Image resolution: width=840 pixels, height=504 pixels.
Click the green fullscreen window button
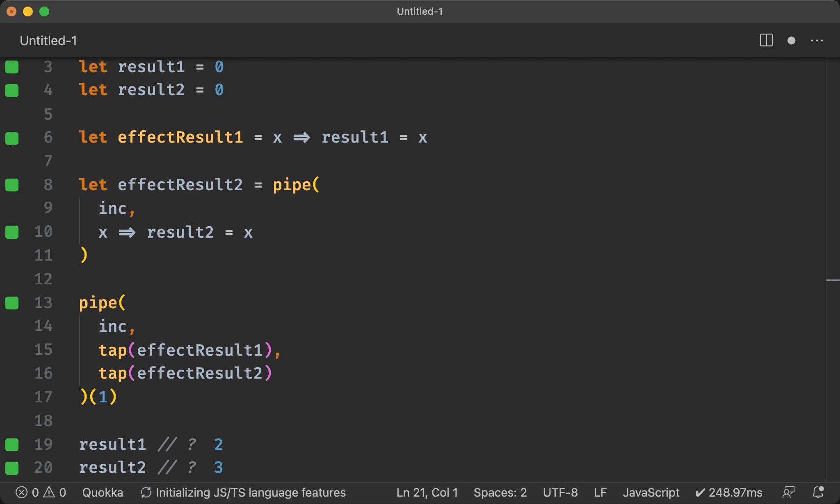[44, 11]
